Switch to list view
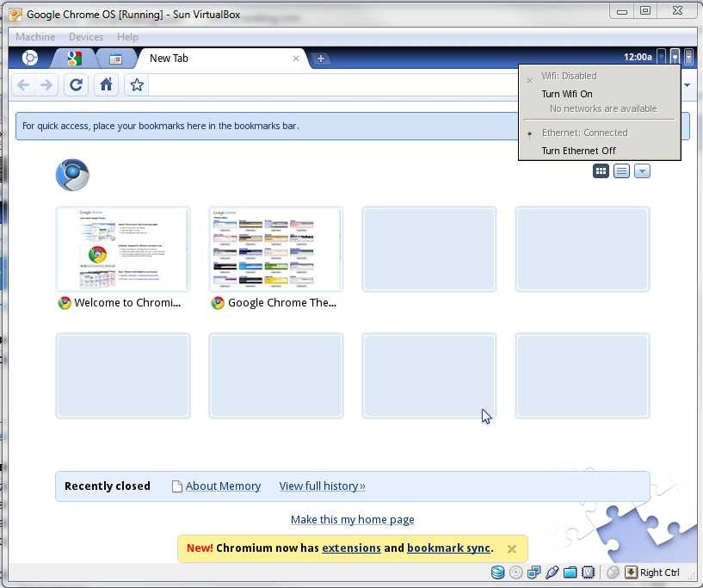 pyautogui.click(x=621, y=170)
